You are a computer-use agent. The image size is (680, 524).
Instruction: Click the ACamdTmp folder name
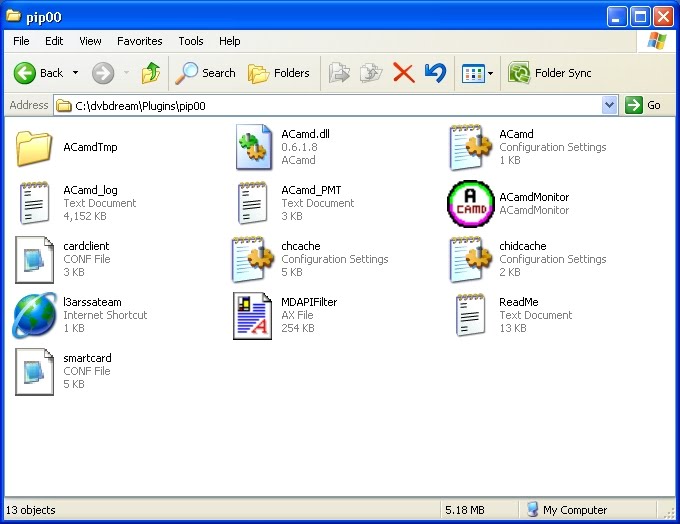(x=90, y=147)
